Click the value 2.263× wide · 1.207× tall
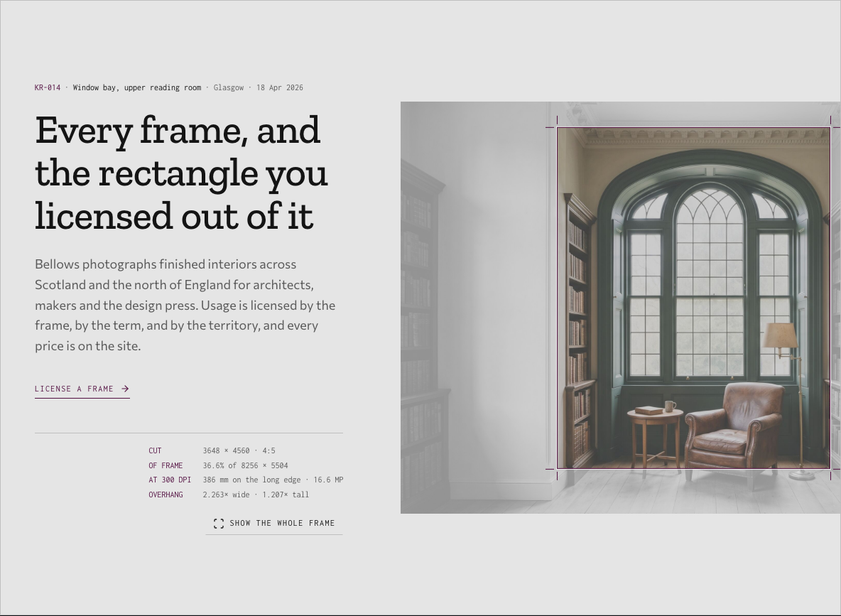The height and width of the screenshot is (616, 841). click(x=256, y=495)
